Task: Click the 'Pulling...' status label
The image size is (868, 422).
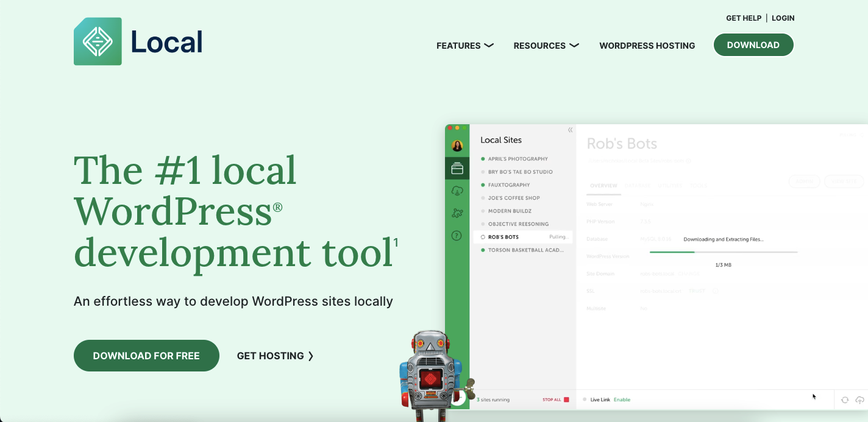Action: tap(559, 237)
